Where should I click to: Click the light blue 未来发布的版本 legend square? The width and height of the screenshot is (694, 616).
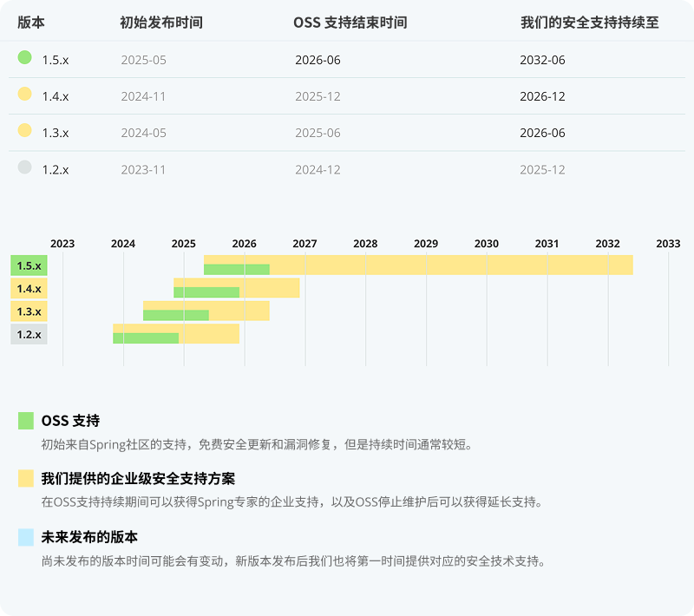point(26,537)
